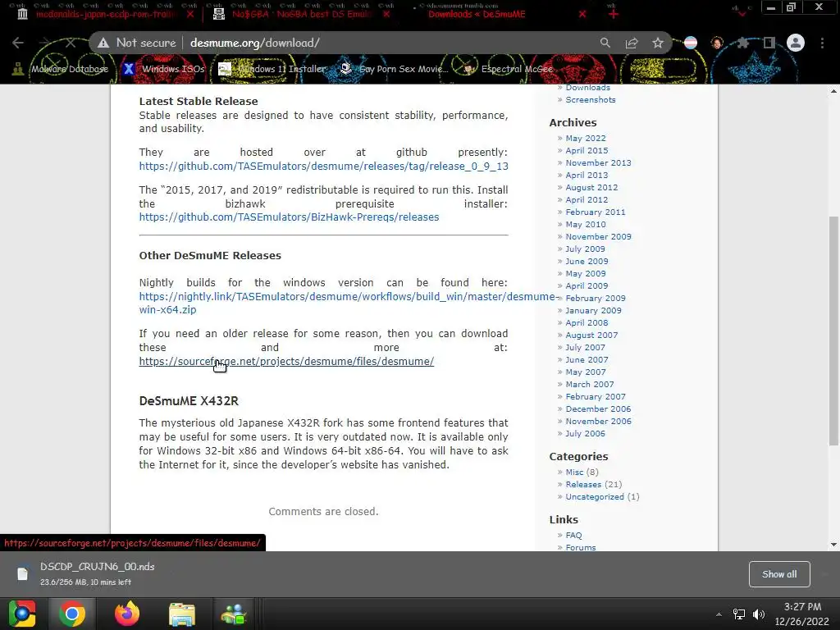Close the mcdonalds-japan-ecdp-rom tab
Screen dimensions: 840x630
190,15
